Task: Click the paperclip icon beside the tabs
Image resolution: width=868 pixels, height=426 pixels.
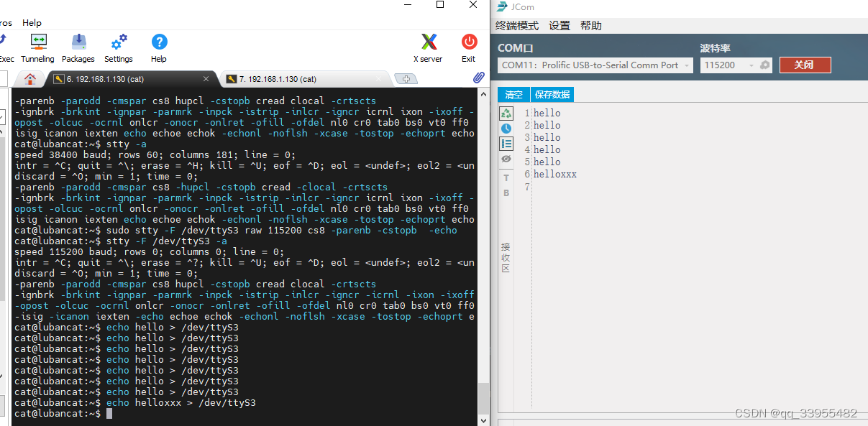Action: coord(478,78)
